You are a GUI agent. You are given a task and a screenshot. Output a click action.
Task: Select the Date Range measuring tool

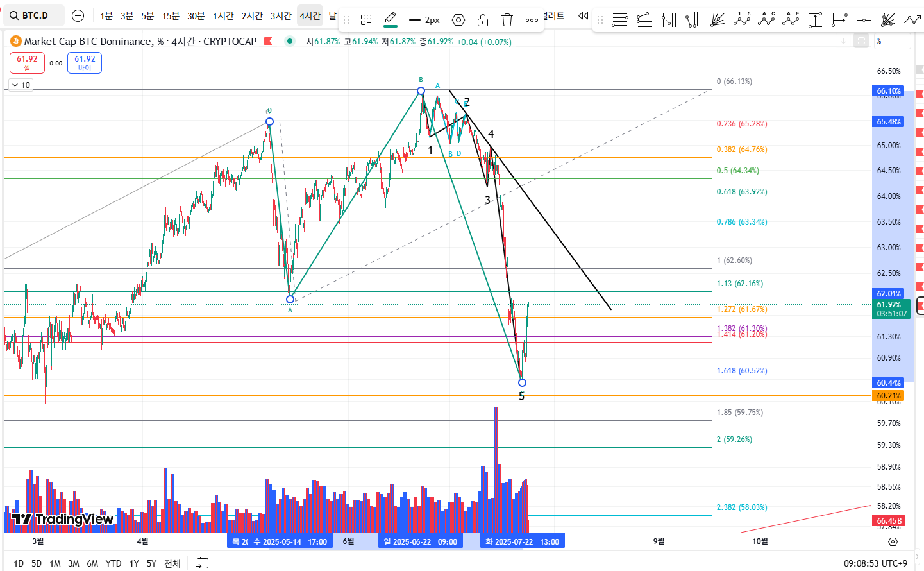(x=839, y=20)
